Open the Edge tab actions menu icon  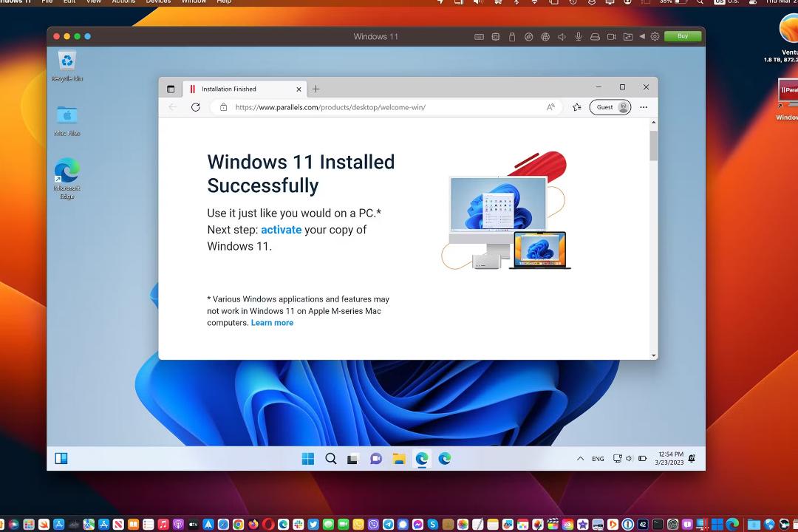(171, 89)
